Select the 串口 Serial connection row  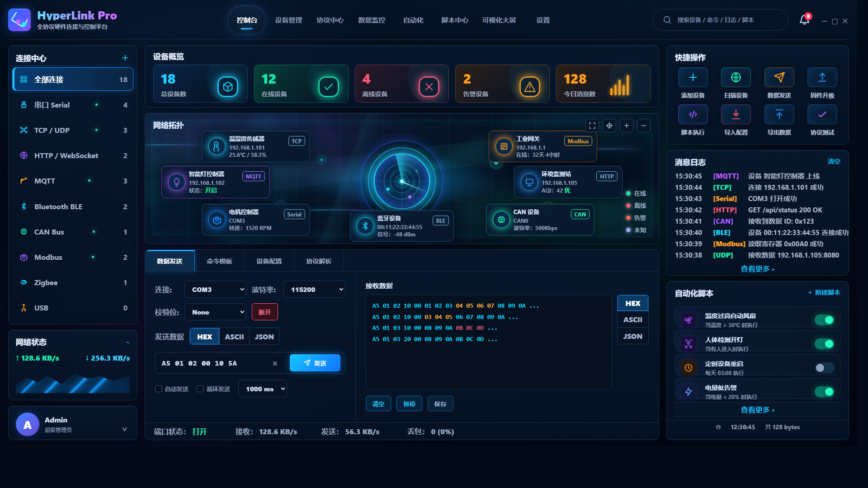pos(73,105)
